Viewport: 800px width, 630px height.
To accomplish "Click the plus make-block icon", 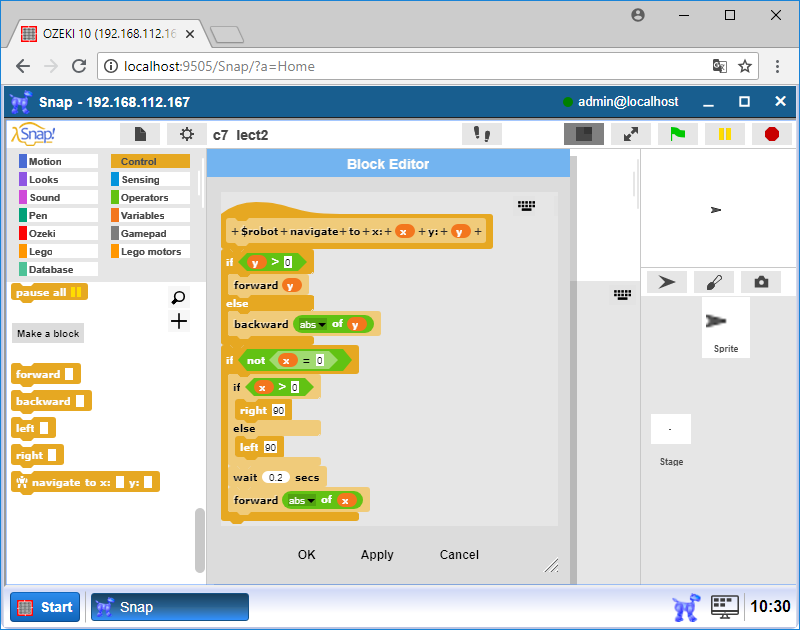I will pyautogui.click(x=179, y=321).
